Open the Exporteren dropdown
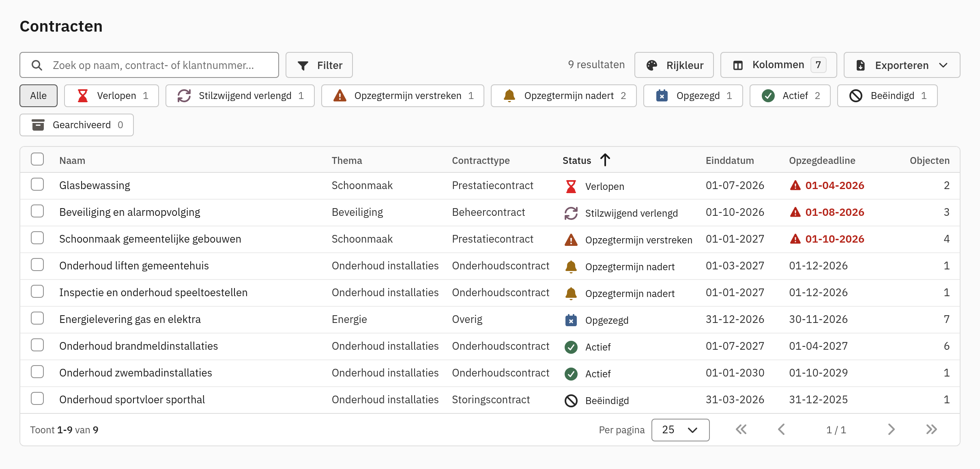 [902, 65]
